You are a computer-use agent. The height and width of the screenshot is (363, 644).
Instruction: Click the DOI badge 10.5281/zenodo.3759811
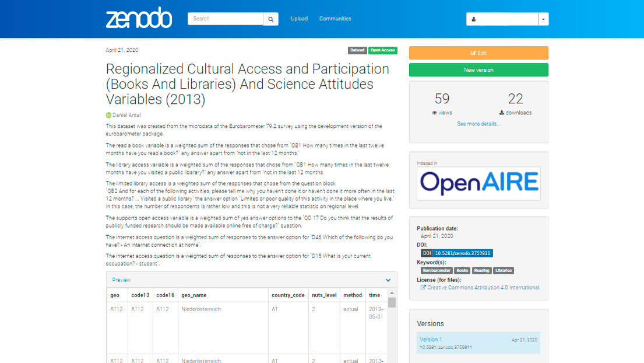coord(456,253)
